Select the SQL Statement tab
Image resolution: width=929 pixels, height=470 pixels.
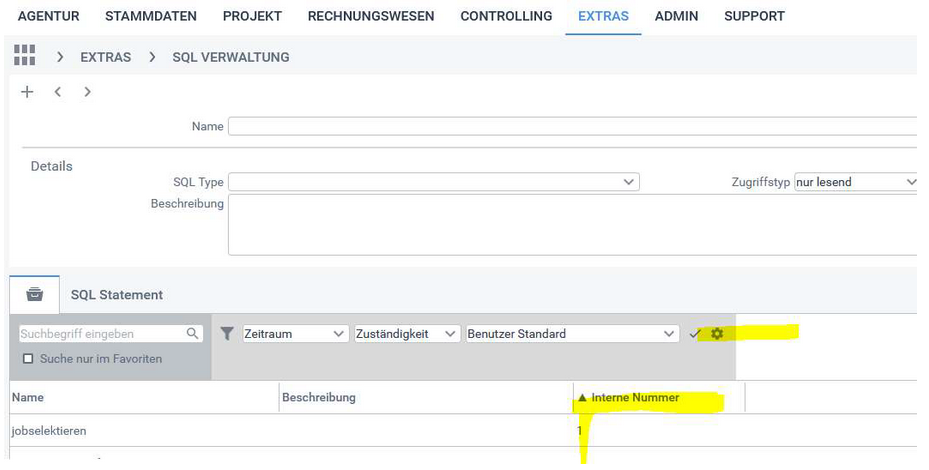pyautogui.click(x=117, y=295)
